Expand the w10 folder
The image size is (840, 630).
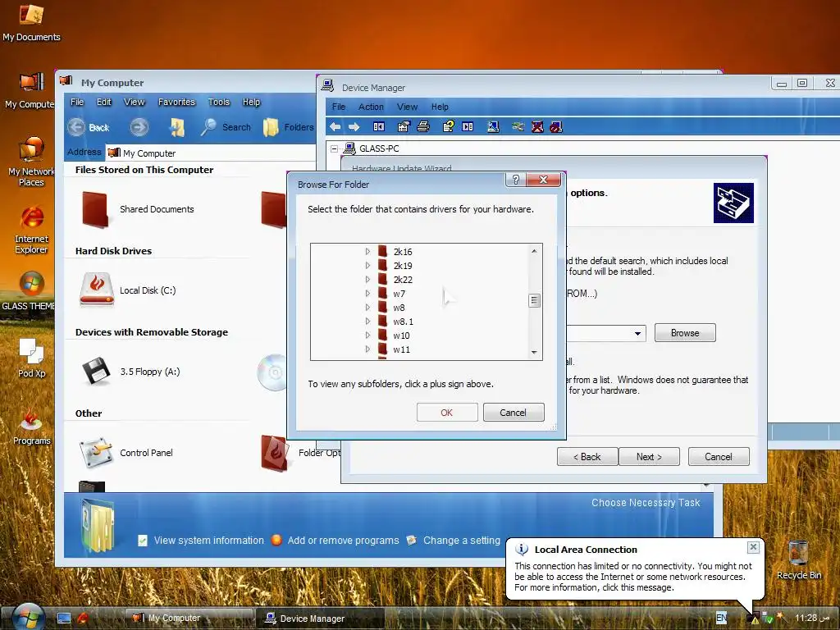[367, 335]
